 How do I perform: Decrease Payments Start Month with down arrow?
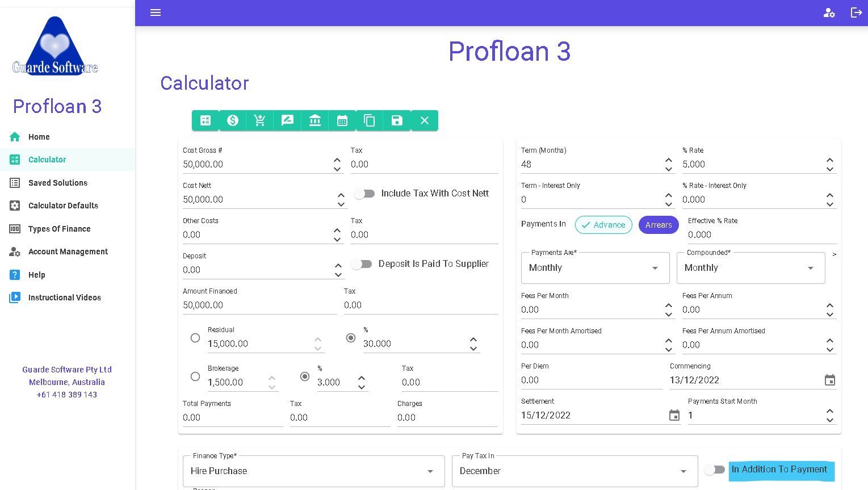click(x=830, y=420)
